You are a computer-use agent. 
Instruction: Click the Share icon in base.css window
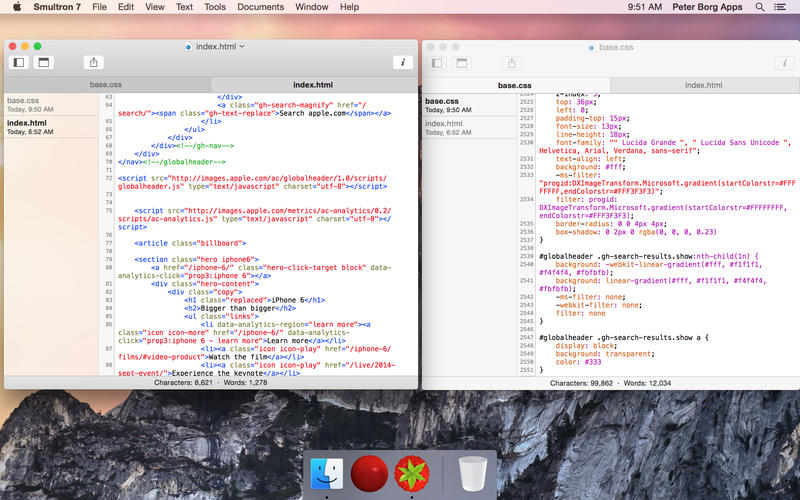click(x=512, y=62)
